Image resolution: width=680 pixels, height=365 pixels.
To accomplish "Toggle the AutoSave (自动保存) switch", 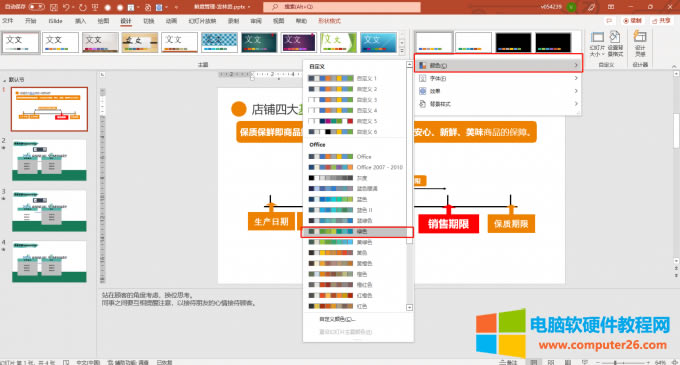I will 37,7.
